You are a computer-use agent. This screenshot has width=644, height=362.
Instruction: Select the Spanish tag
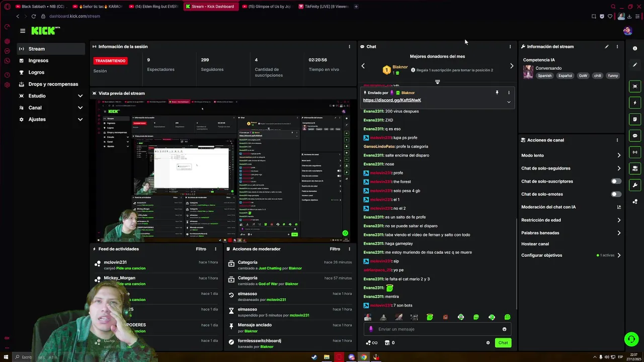coord(544,76)
